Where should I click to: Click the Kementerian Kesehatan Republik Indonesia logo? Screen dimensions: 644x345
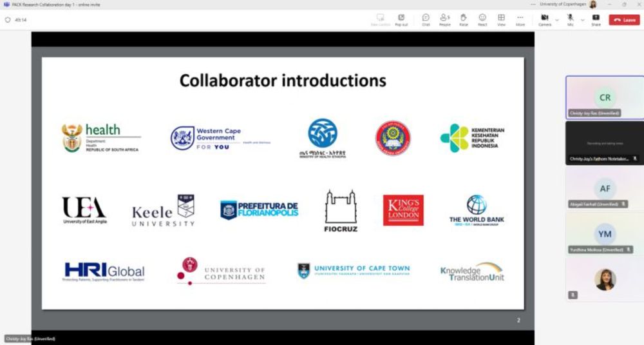(472, 138)
